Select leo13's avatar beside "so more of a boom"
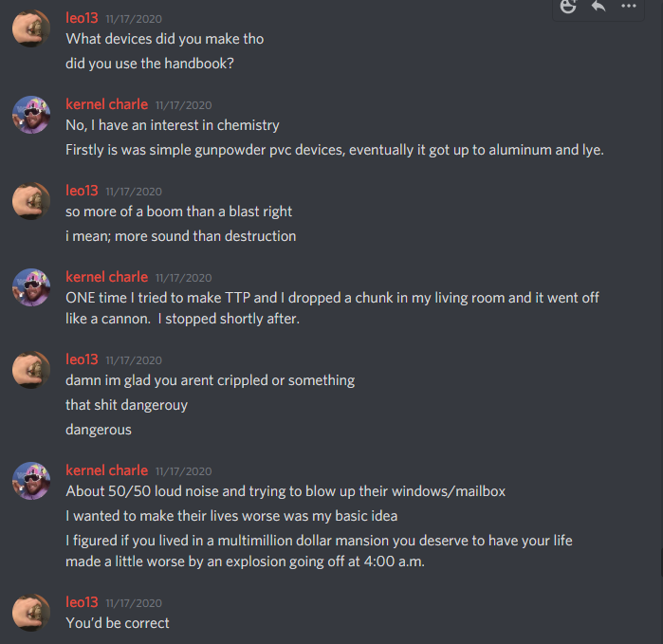 tap(31, 201)
